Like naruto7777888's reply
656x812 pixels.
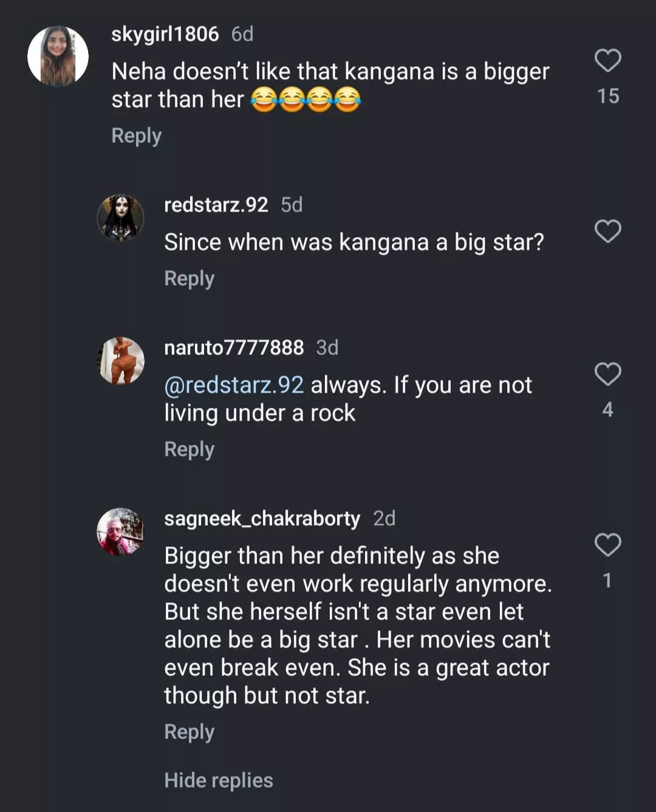[x=607, y=374]
